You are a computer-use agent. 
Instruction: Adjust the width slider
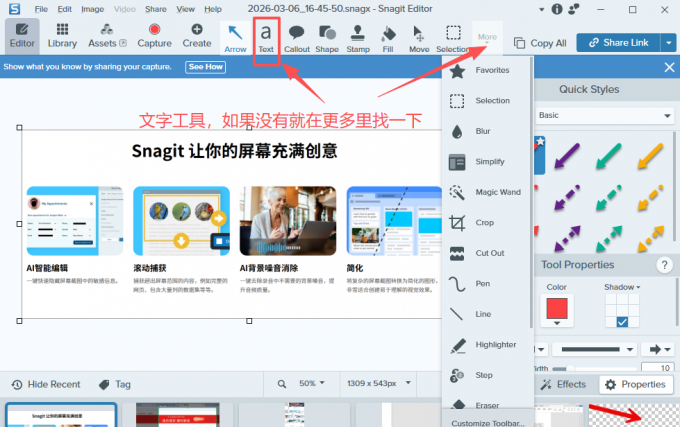tap(571, 368)
